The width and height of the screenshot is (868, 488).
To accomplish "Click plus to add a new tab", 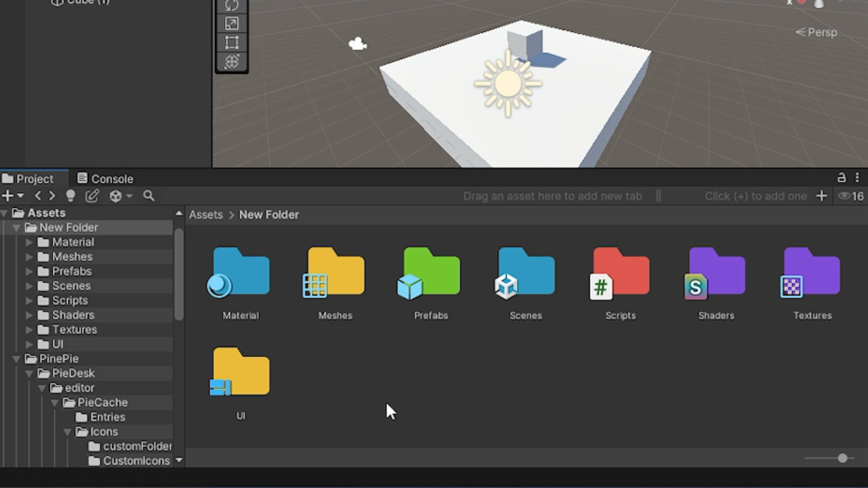I will (821, 196).
